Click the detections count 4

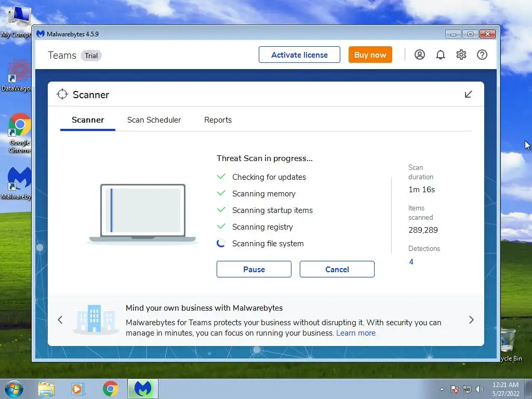[x=411, y=262]
